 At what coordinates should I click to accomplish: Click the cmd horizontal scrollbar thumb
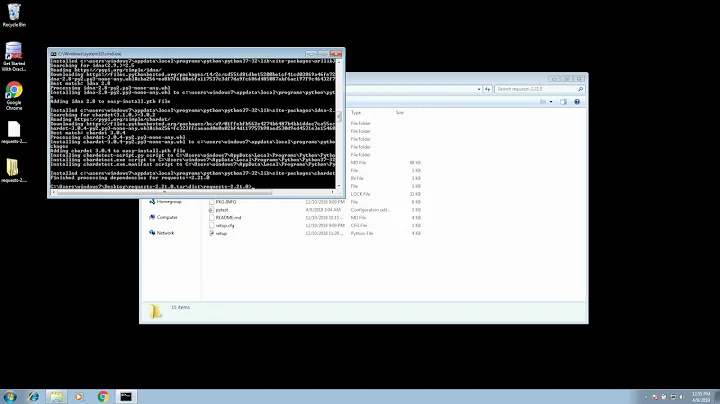164,192
